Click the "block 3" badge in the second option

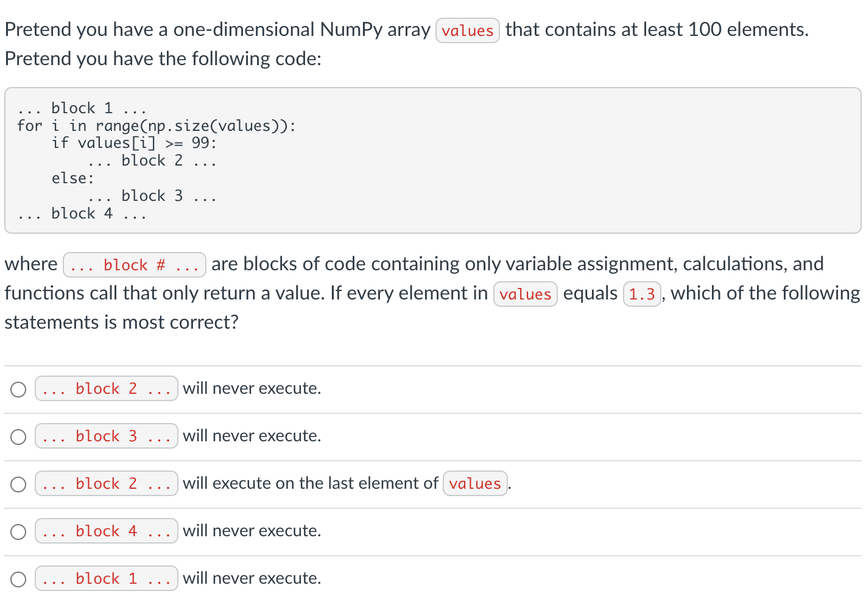tap(106, 436)
